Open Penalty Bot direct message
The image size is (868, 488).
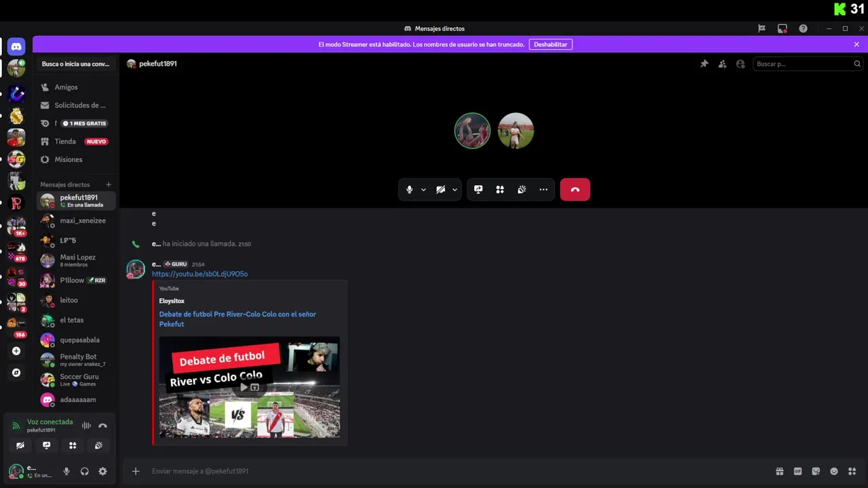click(76, 360)
